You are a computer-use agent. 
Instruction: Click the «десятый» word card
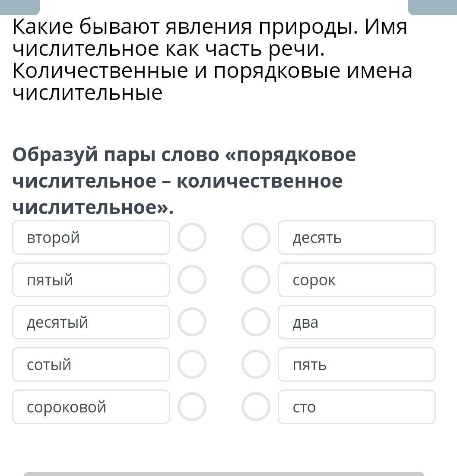[91, 322]
